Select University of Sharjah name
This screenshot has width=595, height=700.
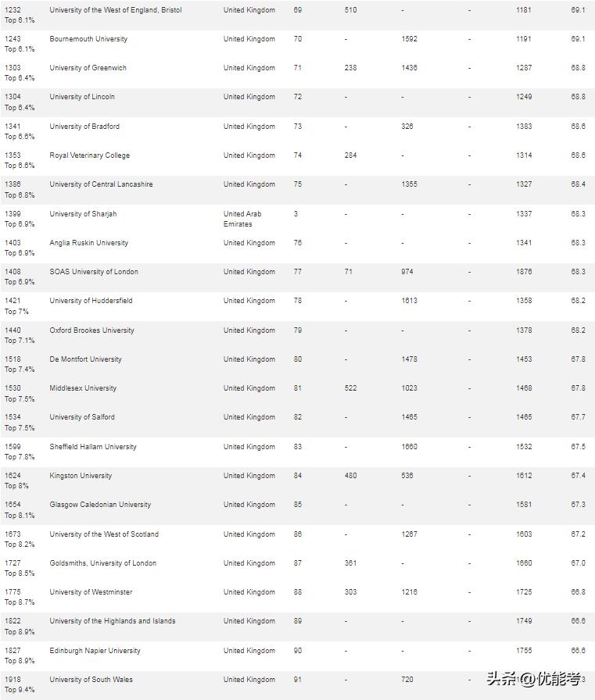tap(83, 214)
